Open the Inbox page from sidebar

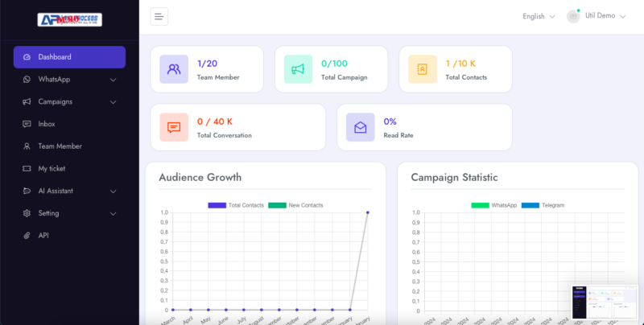[x=47, y=124]
